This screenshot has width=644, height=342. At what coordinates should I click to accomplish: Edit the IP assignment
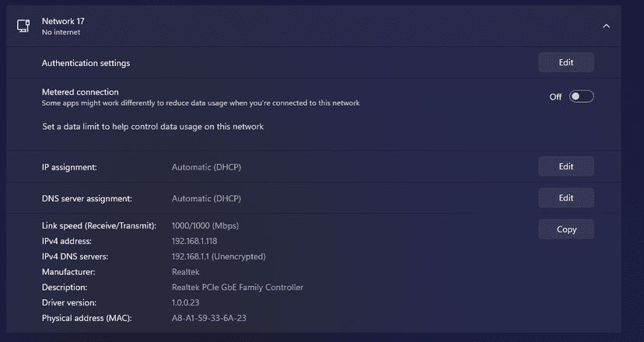565,166
